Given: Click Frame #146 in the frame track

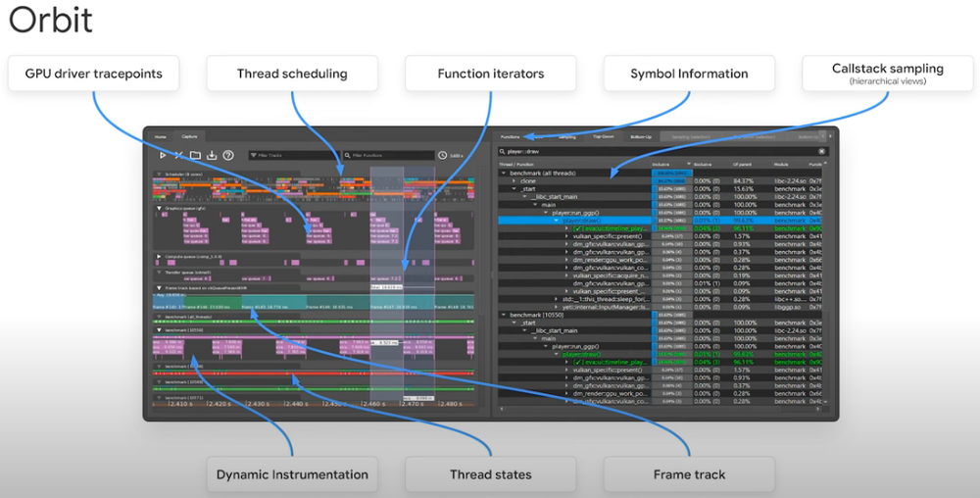Looking at the screenshot, I should [338, 303].
